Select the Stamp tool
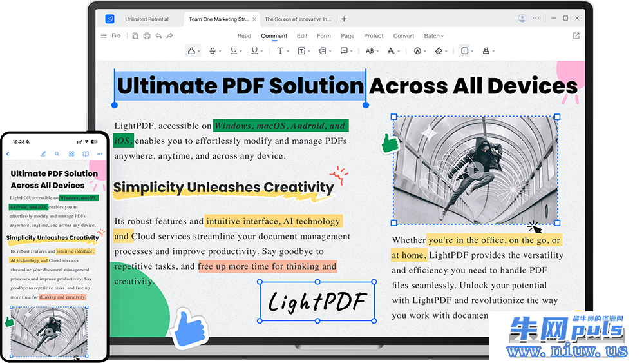 [486, 51]
